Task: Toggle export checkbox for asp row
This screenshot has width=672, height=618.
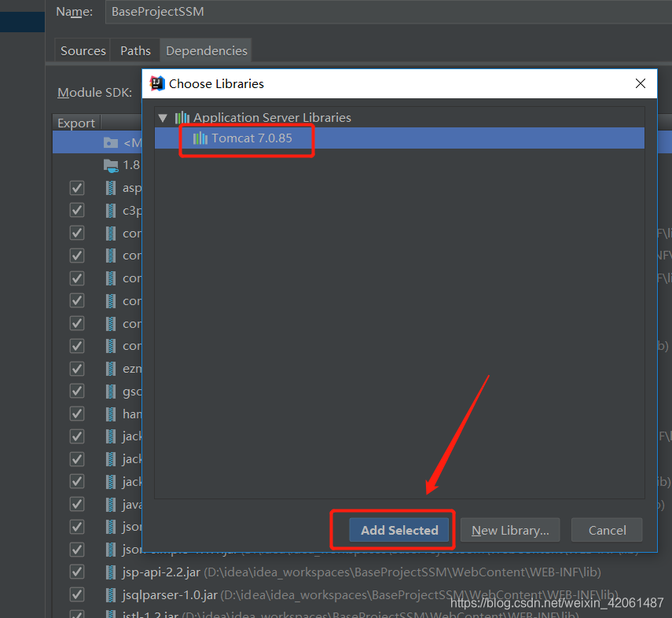Action: (x=77, y=188)
